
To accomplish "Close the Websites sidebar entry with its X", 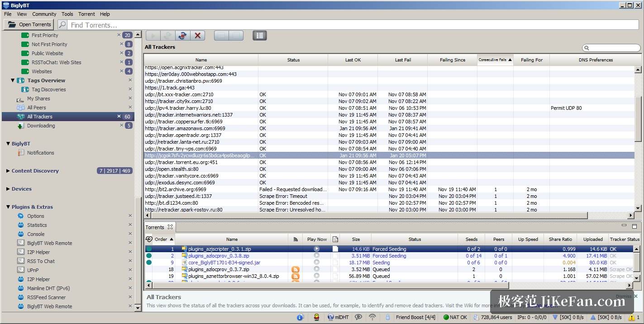I will tap(121, 71).
